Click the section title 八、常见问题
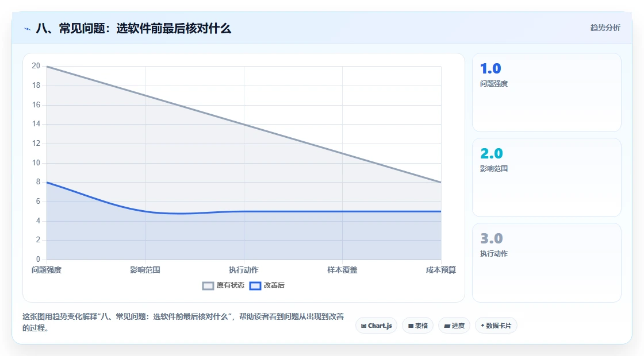The height and width of the screenshot is (356, 644). coord(133,29)
